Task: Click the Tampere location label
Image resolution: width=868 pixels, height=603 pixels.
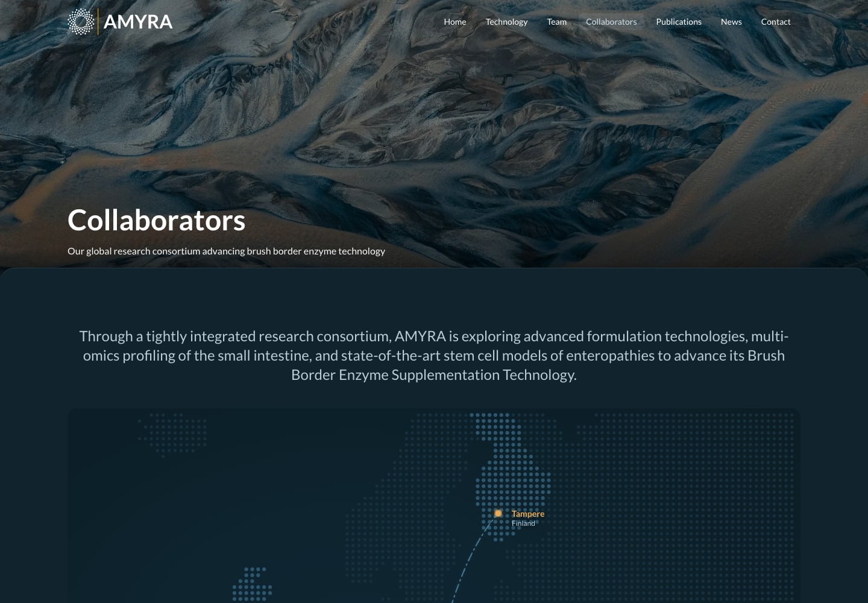Action: [528, 514]
